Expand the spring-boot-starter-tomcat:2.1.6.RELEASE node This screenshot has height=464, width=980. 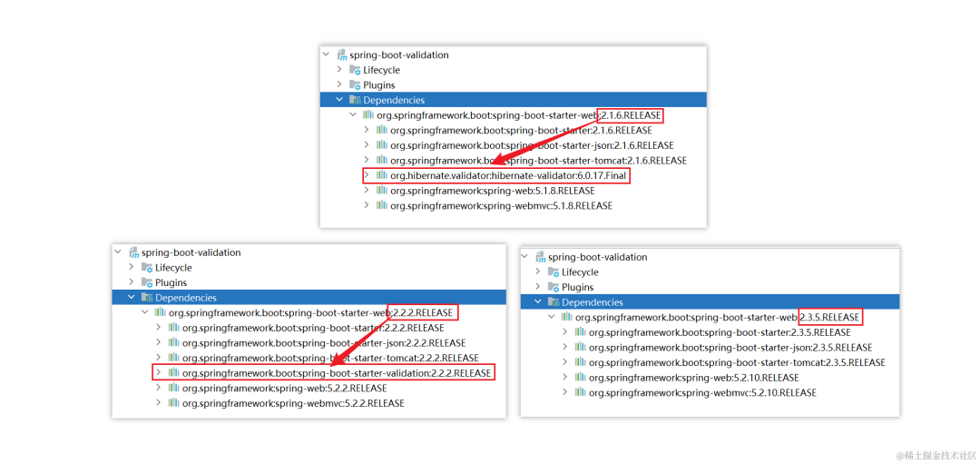click(367, 160)
